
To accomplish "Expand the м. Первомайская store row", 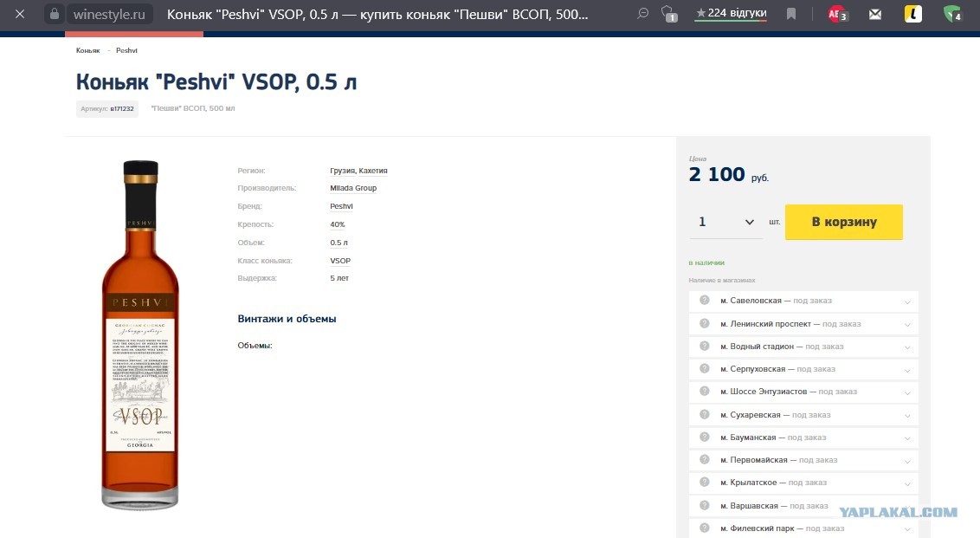I will point(803,460).
